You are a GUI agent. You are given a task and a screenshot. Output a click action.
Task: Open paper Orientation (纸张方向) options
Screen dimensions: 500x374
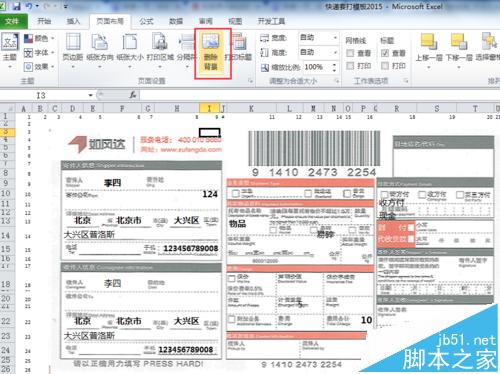point(100,50)
